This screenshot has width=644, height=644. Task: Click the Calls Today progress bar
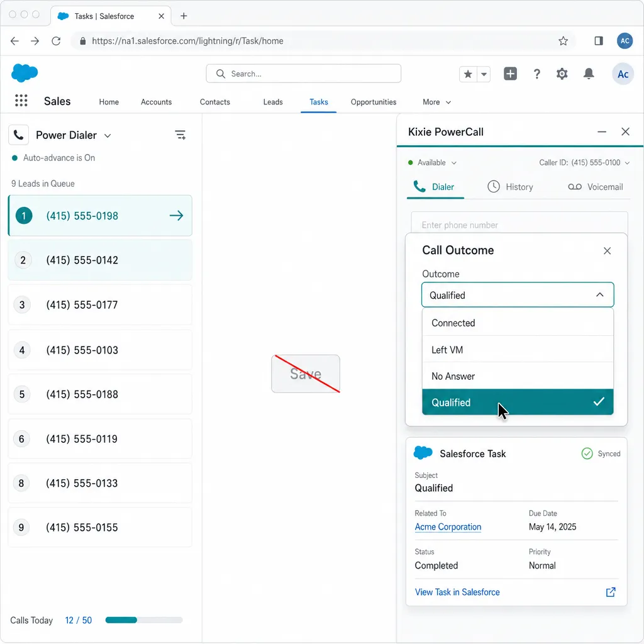(143, 620)
